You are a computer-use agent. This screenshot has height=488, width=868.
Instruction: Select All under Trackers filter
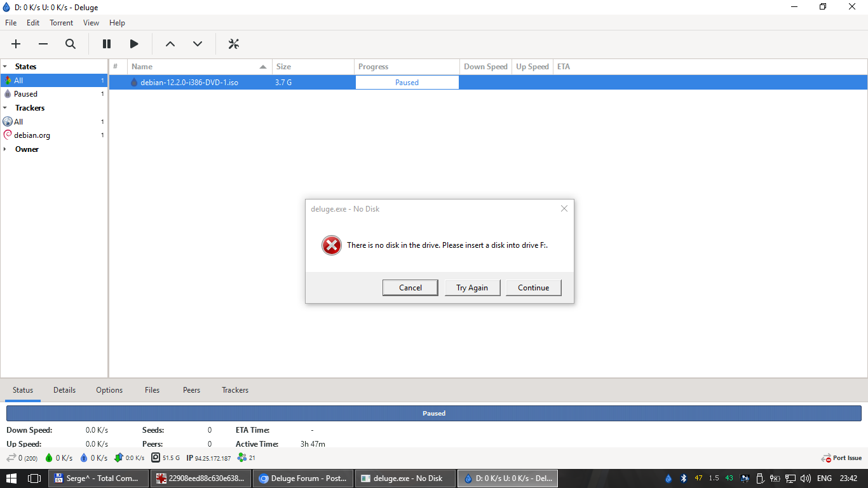(53, 122)
